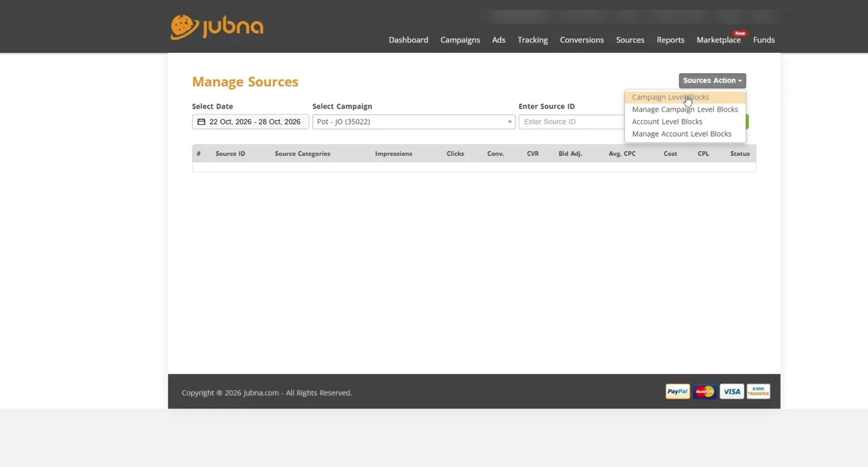Choose Campaign Level Blocks option
Viewport: 868px width, 467px height.
685,97
